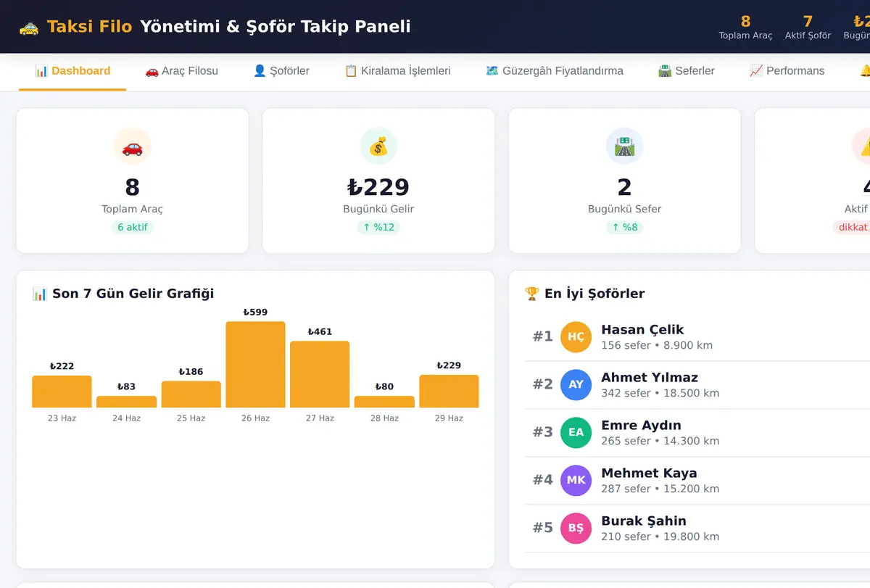Click the "6 aktif" badge on Toplam Araç

click(132, 227)
